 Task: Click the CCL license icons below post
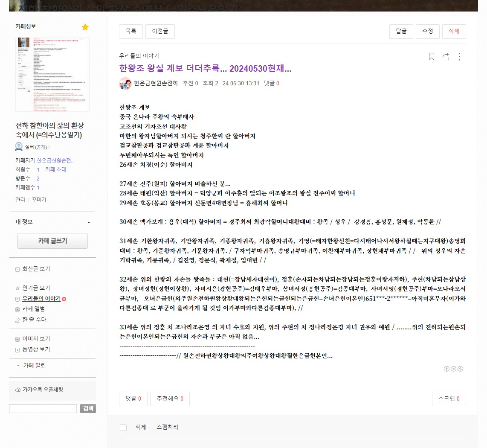click(x=453, y=369)
